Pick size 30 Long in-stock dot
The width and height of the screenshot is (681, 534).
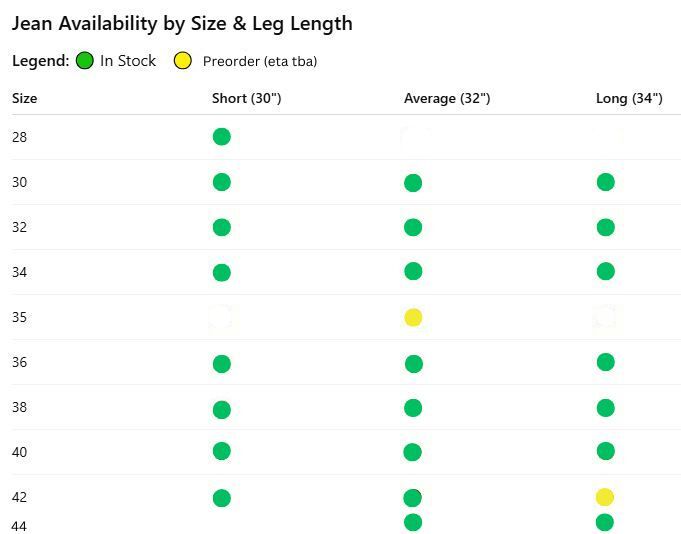(x=605, y=182)
